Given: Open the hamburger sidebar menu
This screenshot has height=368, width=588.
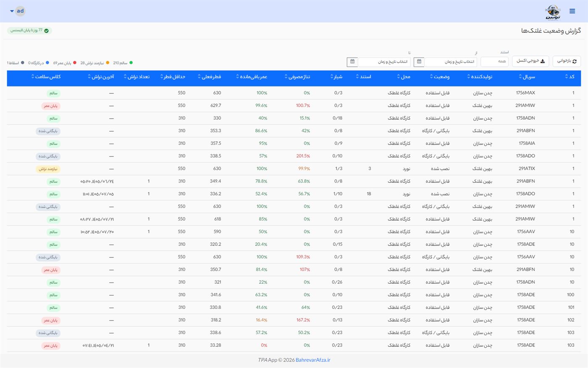Looking at the screenshot, I should (572, 11).
